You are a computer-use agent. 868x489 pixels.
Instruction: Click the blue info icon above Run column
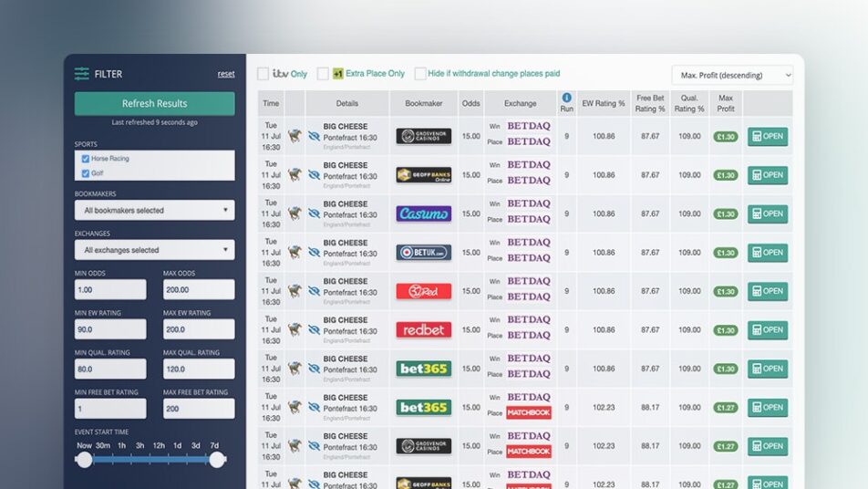tap(566, 98)
